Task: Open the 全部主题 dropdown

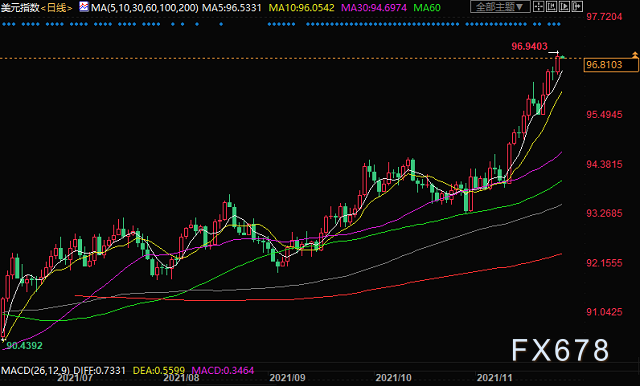Action: (500, 7)
